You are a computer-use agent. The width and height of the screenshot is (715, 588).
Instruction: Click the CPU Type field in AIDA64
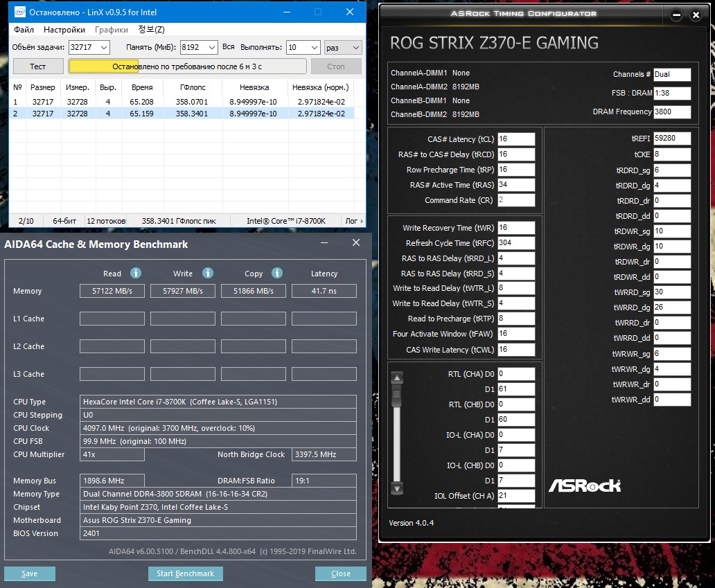pos(218,402)
